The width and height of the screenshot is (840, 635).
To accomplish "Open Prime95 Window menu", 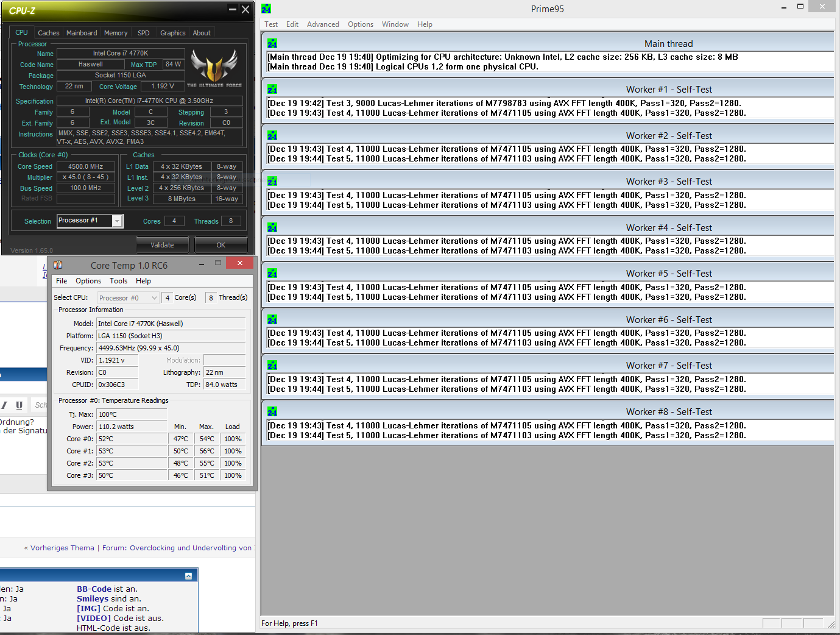I will (395, 24).
